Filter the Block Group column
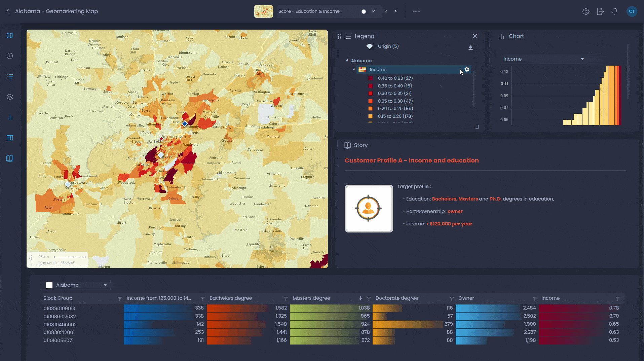 [120, 298]
